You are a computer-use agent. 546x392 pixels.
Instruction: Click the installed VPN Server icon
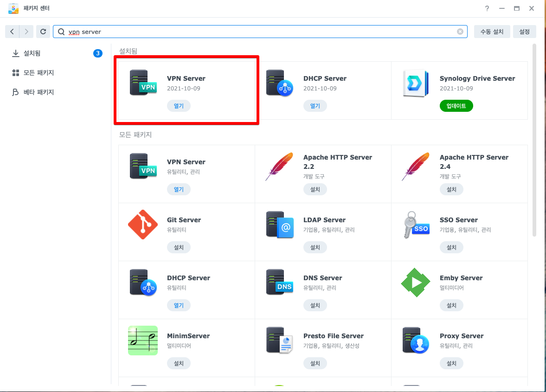(x=143, y=83)
